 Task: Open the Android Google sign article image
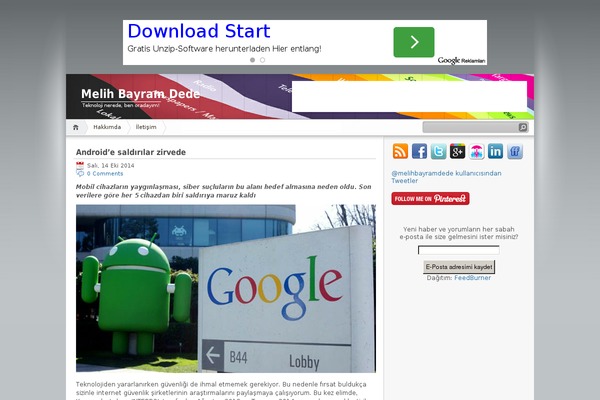[226, 288]
